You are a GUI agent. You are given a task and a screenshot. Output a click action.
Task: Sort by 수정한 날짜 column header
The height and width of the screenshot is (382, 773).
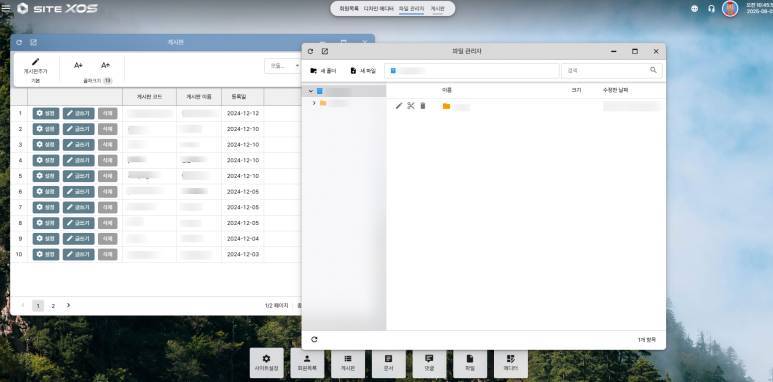point(615,91)
